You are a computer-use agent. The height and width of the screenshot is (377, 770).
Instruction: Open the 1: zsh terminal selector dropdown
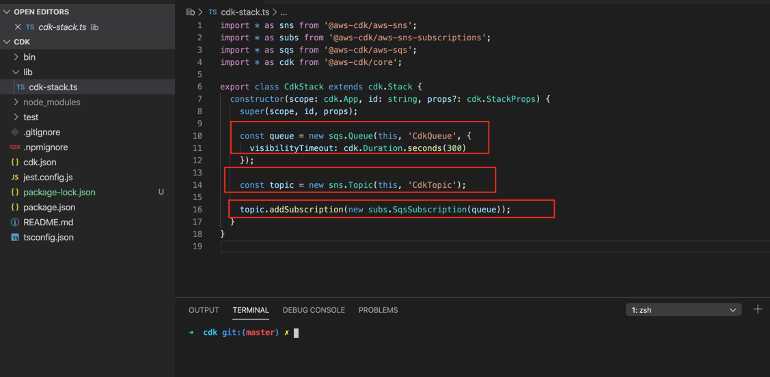coord(683,310)
